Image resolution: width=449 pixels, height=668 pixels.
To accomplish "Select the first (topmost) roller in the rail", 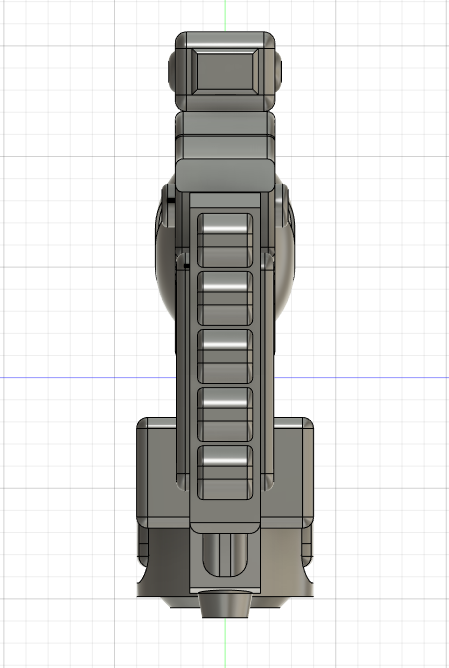I will click(x=225, y=241).
